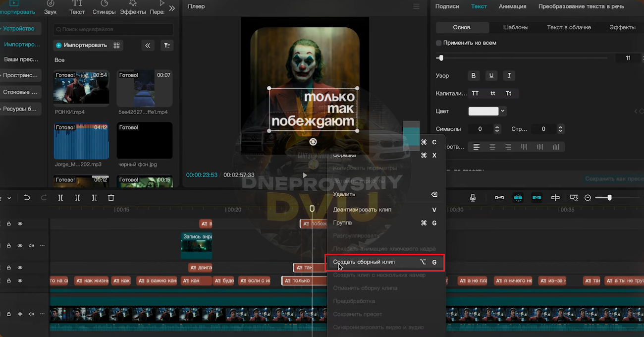This screenshot has height=337, width=644.
Task: Choose Создать сборный клип from context menu
Action: pos(384,262)
